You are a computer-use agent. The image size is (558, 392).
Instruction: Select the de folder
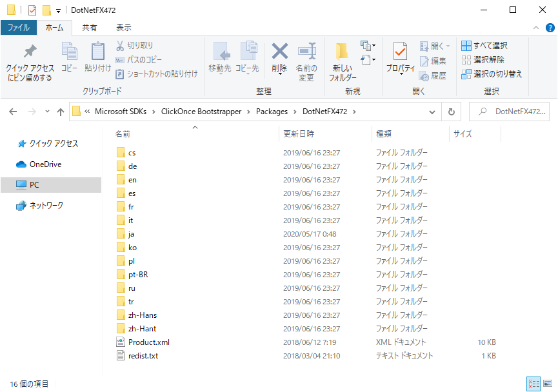tap(126, 166)
